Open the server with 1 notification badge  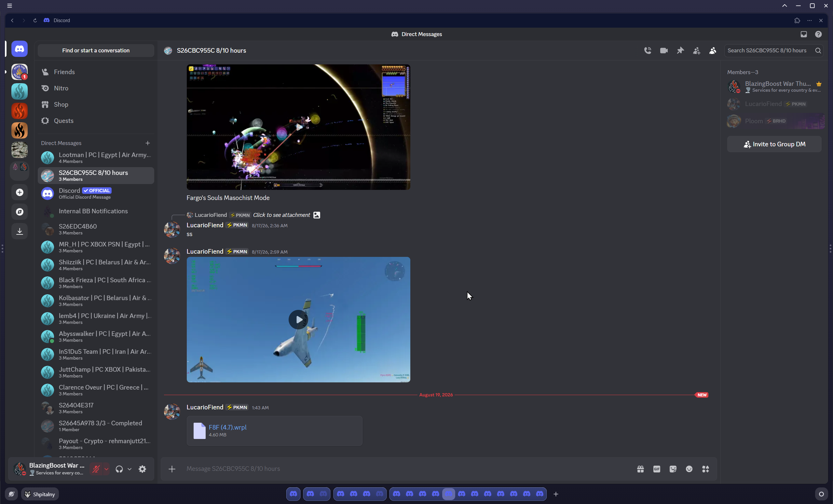[x=20, y=72]
